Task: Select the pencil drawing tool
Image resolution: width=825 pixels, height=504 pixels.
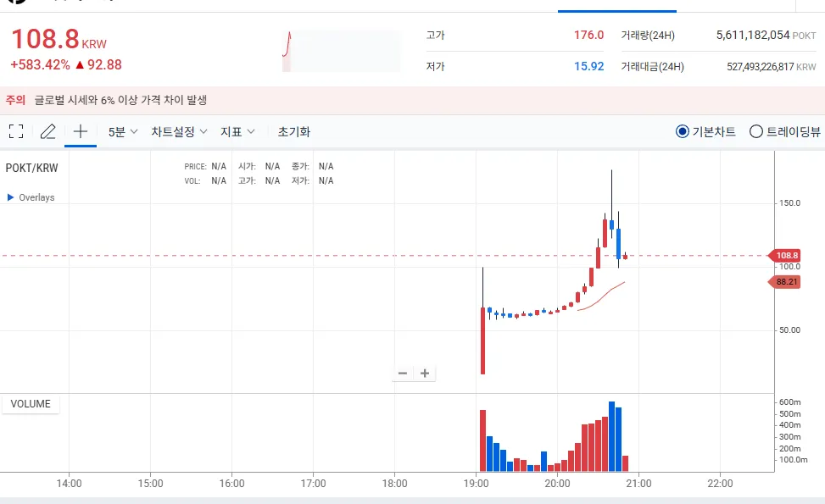Action: (x=47, y=131)
